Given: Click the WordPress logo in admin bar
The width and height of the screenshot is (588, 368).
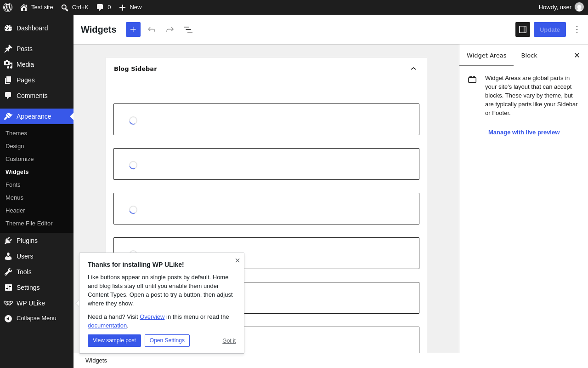Looking at the screenshot, I should [8, 7].
